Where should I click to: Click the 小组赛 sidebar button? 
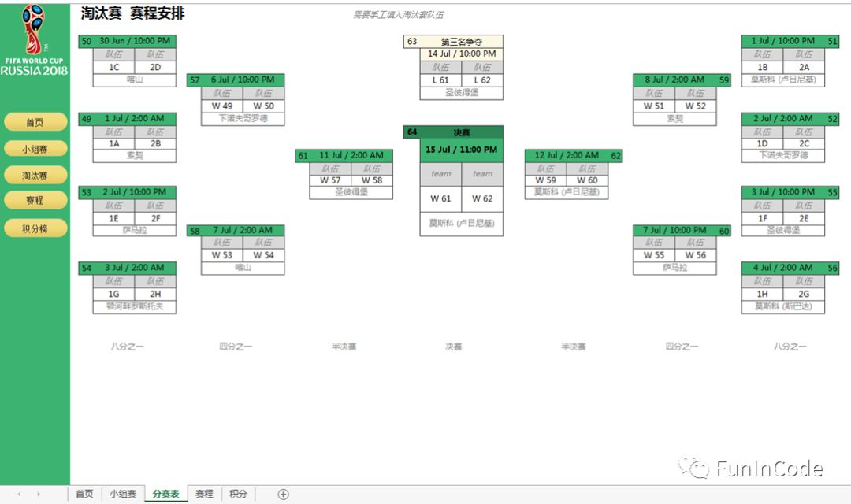(35, 149)
